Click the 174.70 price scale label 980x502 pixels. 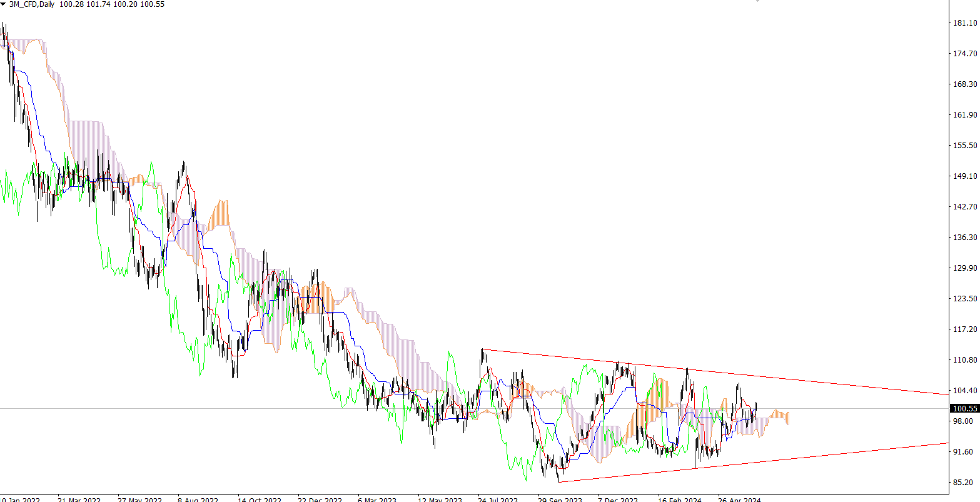[964, 54]
